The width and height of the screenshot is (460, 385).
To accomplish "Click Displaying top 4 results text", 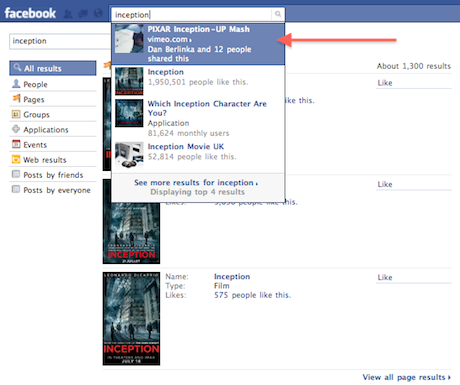I will tap(197, 192).
